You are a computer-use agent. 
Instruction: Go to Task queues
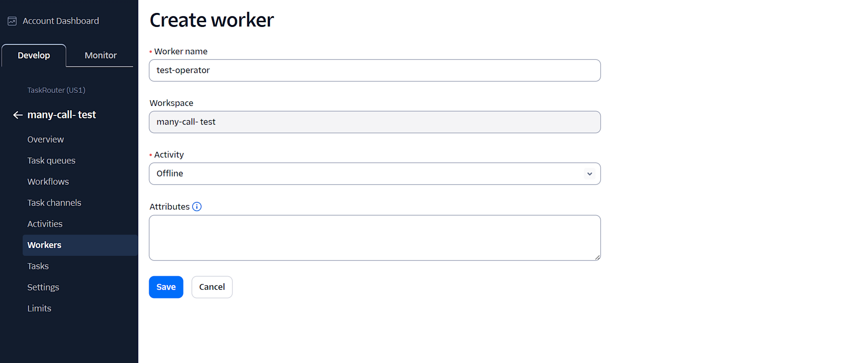click(x=51, y=160)
